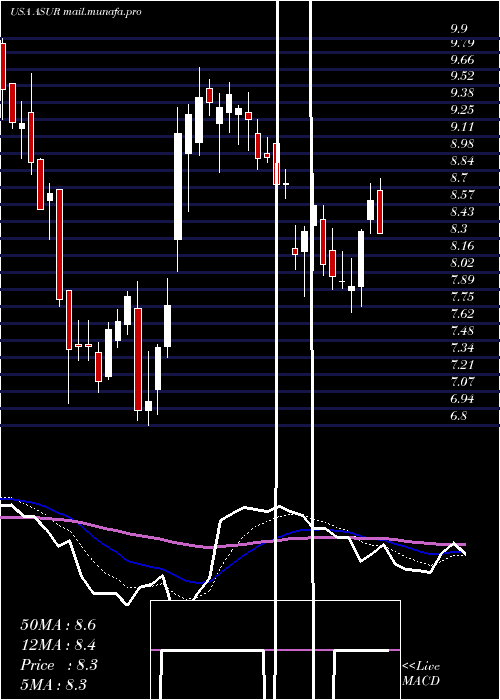500x700 pixels.
Task: Click the 9.25 price axis label
Action: pos(462,110)
